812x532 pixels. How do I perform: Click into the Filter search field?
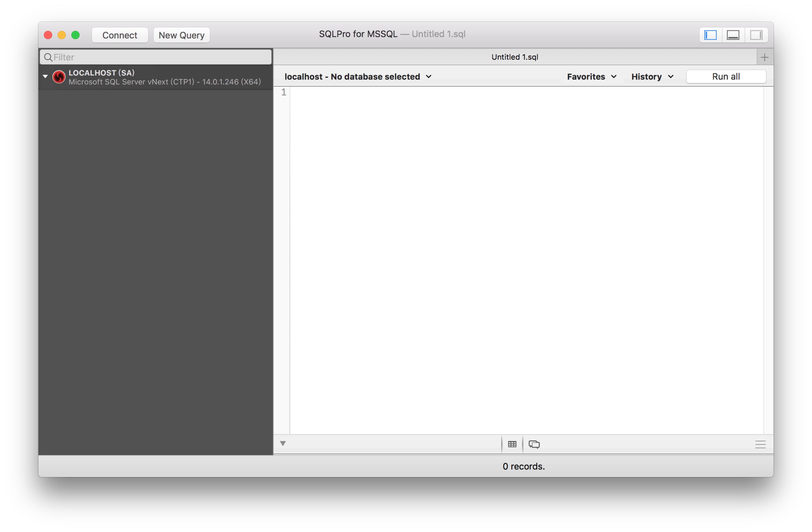tap(160, 57)
